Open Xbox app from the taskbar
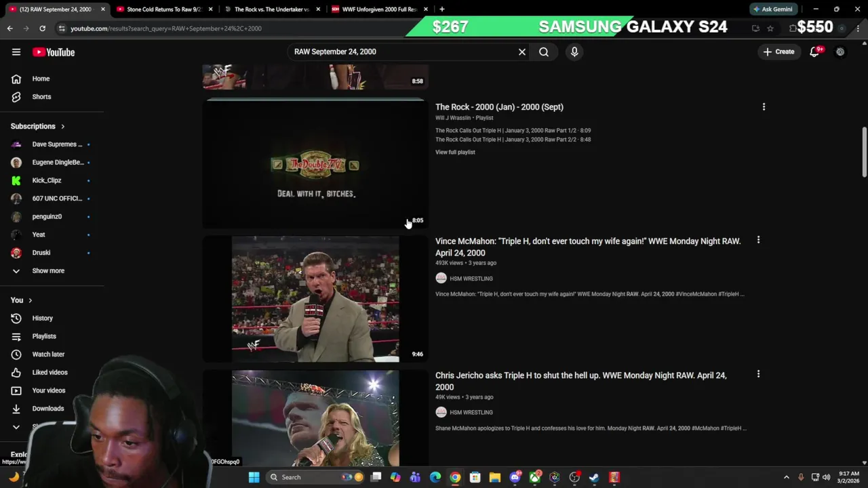 [535, 477]
